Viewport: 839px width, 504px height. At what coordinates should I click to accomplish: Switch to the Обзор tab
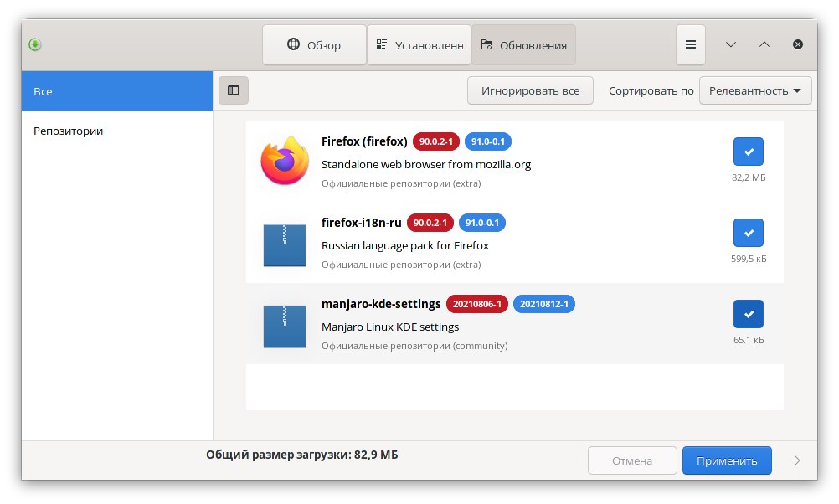[314, 45]
